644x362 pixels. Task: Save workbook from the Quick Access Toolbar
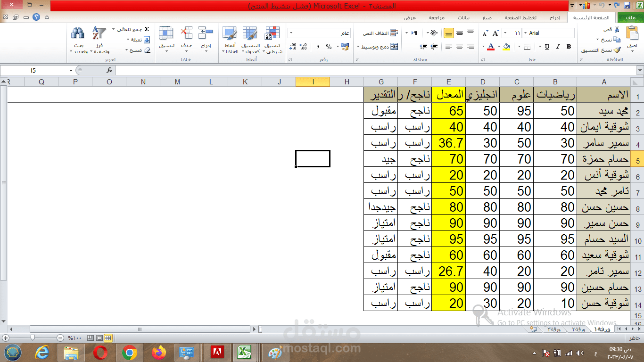627,6
